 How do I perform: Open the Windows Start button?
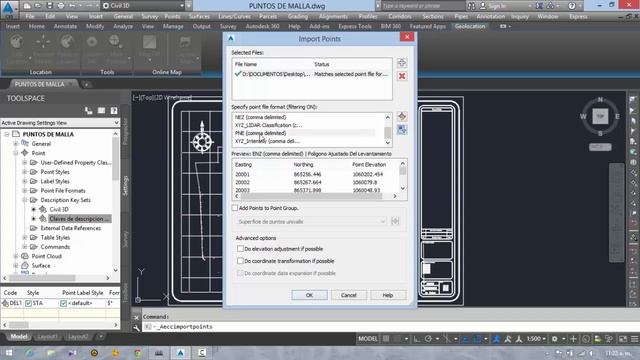click(9, 353)
